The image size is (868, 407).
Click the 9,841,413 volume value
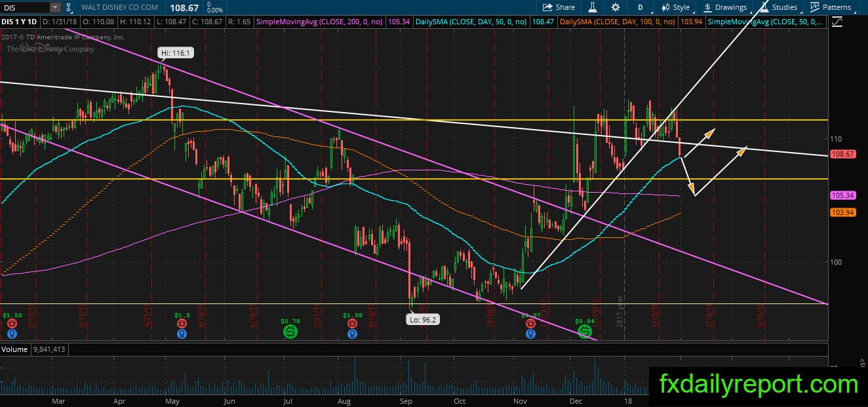[x=48, y=350]
